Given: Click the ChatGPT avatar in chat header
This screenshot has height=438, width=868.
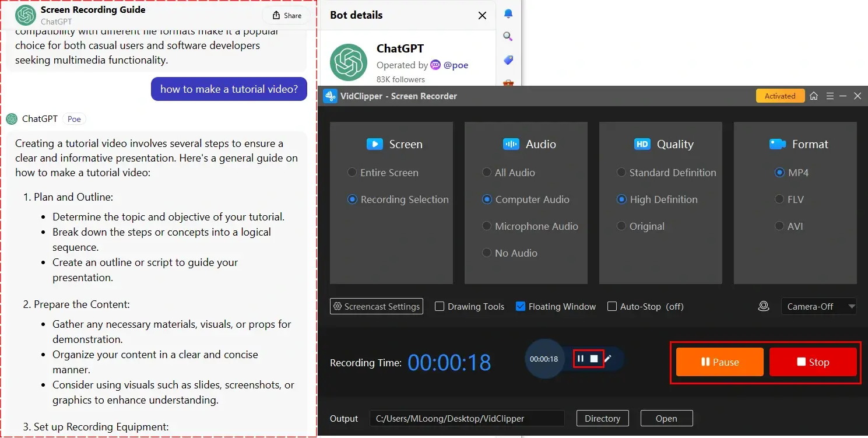Looking at the screenshot, I should coord(26,15).
